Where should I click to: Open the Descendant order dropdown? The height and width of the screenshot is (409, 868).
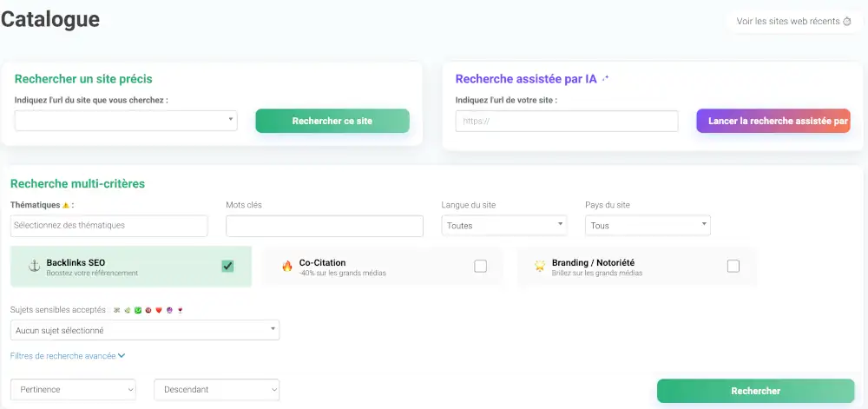pyautogui.click(x=216, y=390)
